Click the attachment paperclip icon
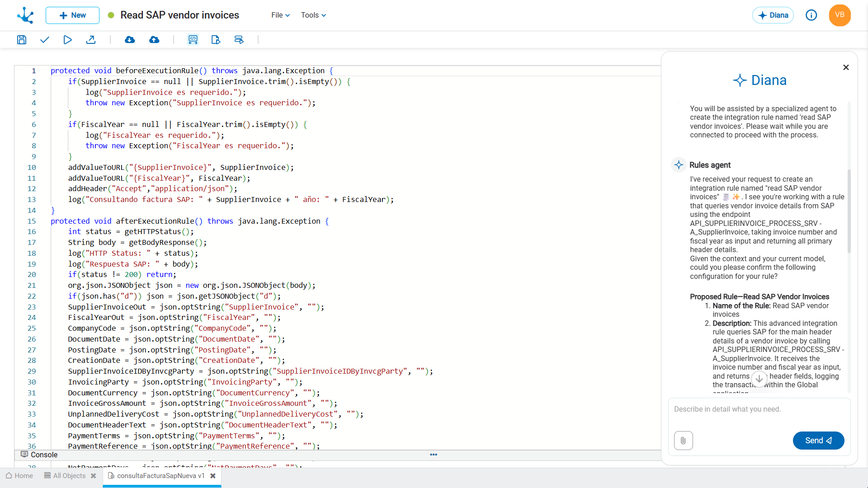This screenshot has width=868, height=488. 683,441
